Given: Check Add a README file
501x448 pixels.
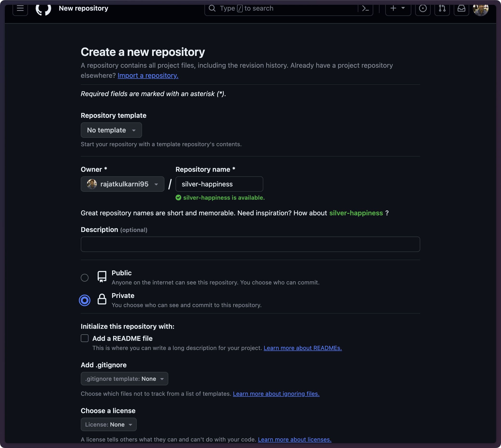Looking at the screenshot, I should [x=85, y=338].
